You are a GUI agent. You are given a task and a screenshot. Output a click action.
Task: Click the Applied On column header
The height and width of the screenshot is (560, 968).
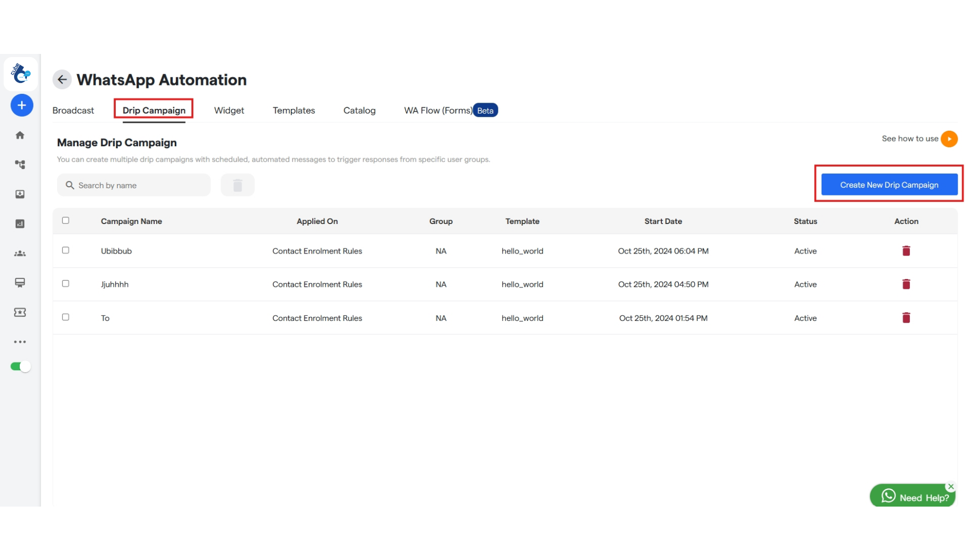click(317, 221)
